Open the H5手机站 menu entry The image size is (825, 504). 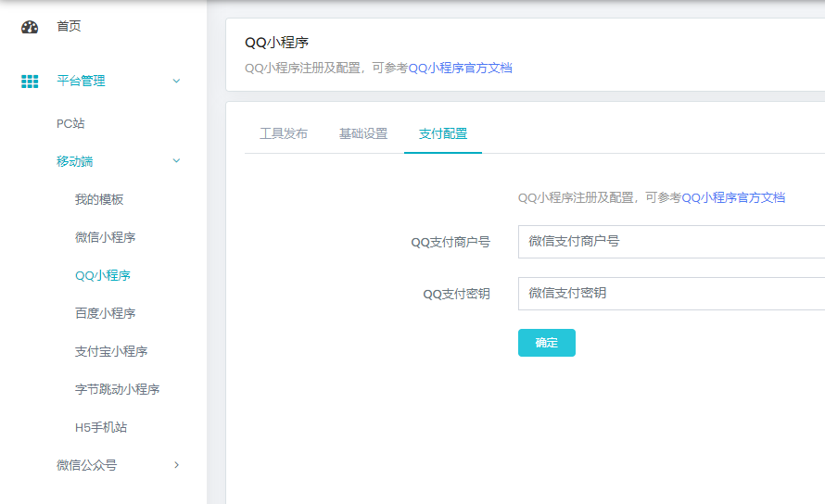pos(100,427)
